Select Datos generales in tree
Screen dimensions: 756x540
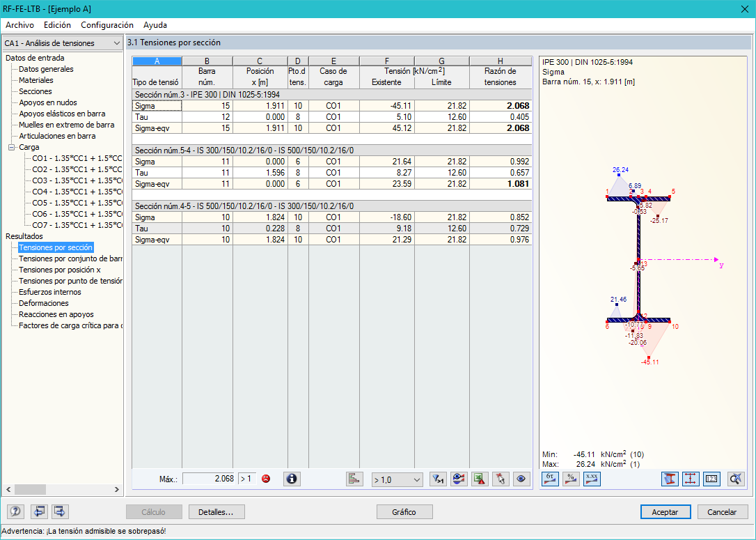pos(46,69)
